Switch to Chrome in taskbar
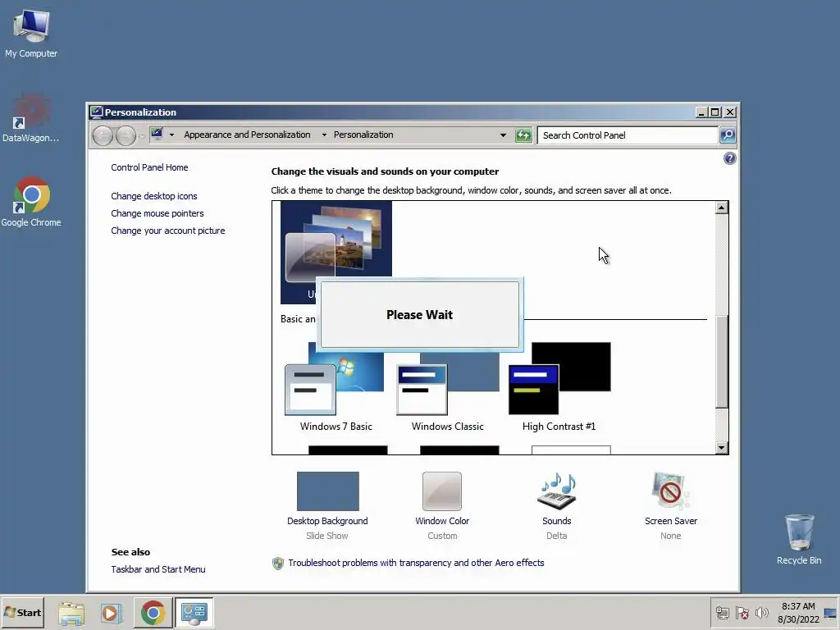This screenshot has height=630, width=840. [x=153, y=613]
